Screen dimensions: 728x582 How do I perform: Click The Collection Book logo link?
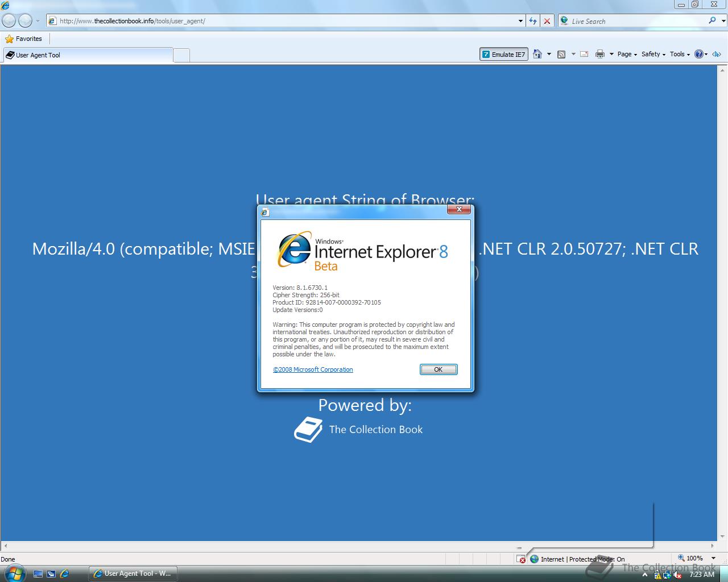point(358,430)
